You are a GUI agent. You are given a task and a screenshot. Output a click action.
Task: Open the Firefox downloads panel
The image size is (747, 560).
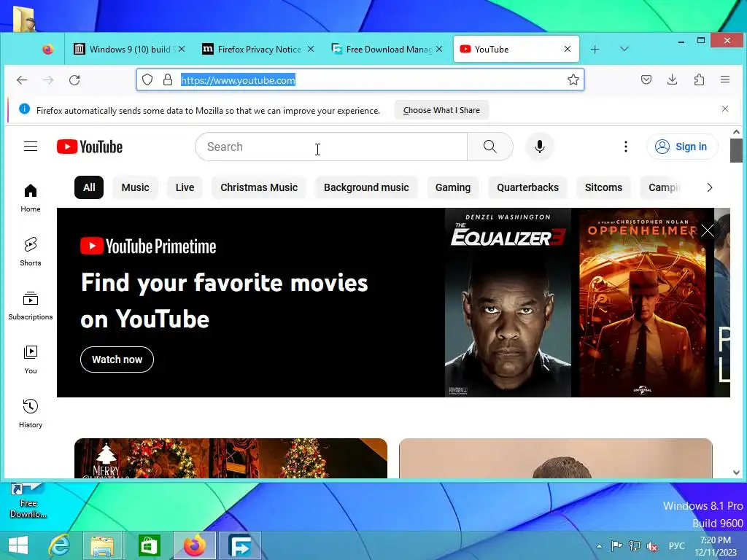(672, 79)
